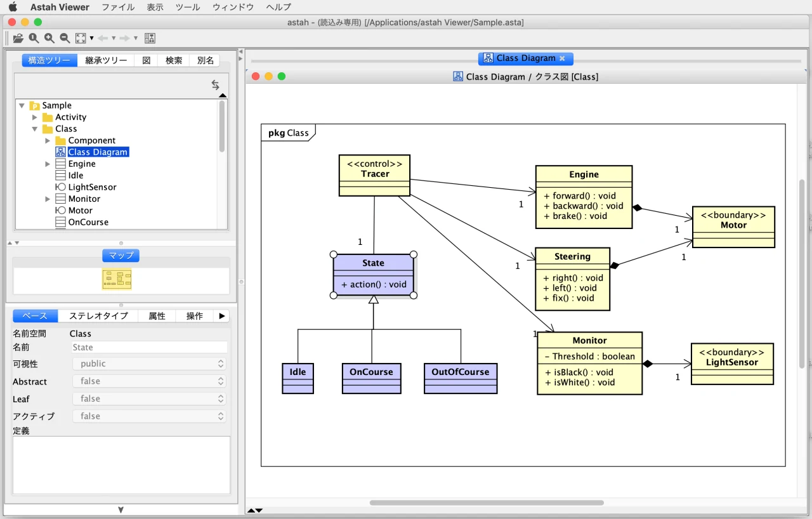Open the ヘルプ menu

[x=278, y=7]
